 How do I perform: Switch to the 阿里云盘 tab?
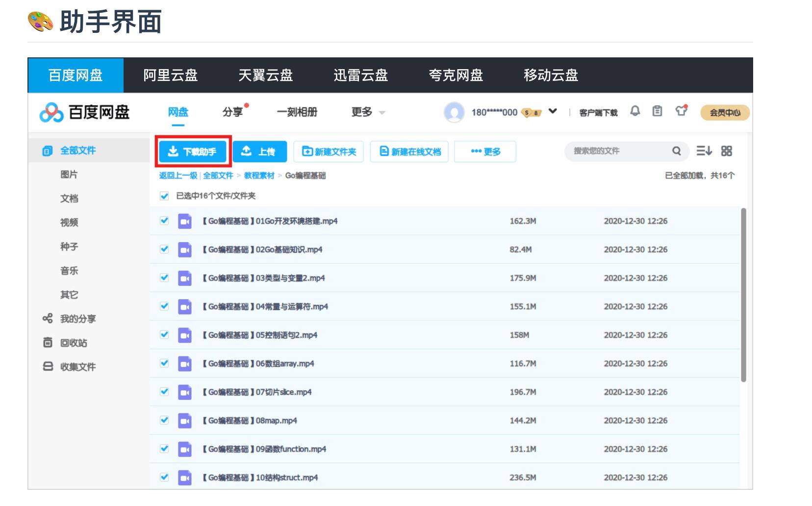pyautogui.click(x=171, y=75)
